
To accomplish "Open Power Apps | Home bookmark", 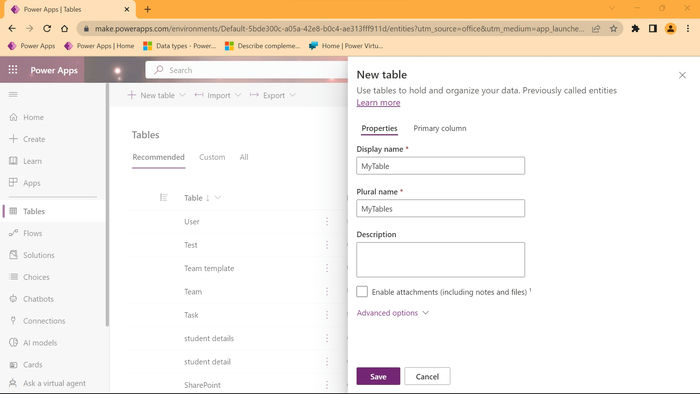I will pos(99,46).
